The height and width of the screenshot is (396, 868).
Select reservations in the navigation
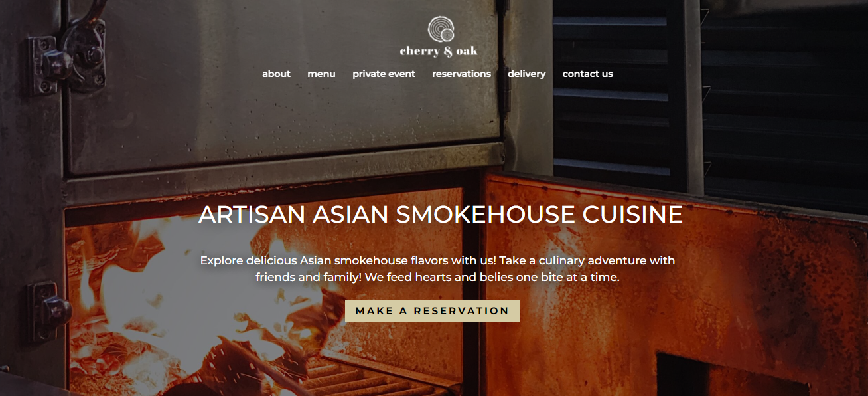[461, 74]
